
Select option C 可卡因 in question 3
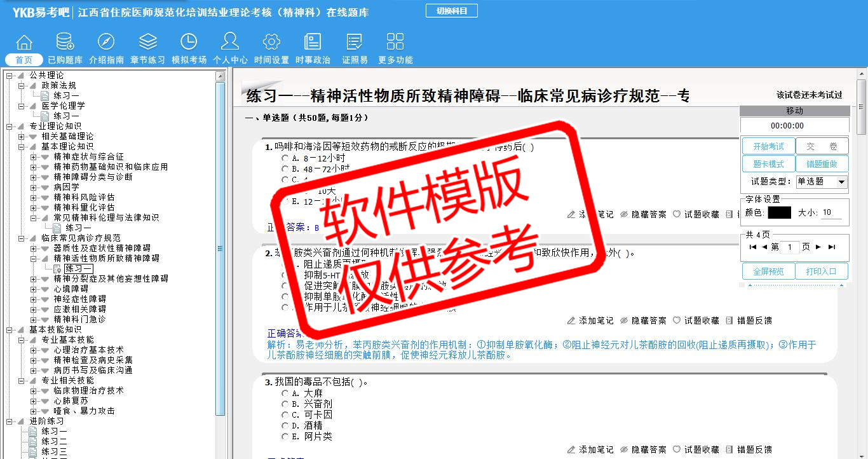[285, 415]
